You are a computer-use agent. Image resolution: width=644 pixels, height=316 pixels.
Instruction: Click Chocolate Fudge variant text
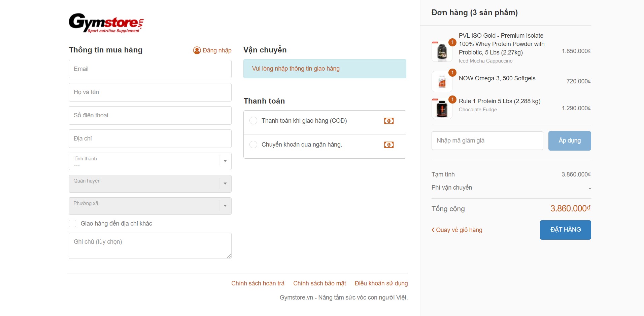(x=478, y=110)
